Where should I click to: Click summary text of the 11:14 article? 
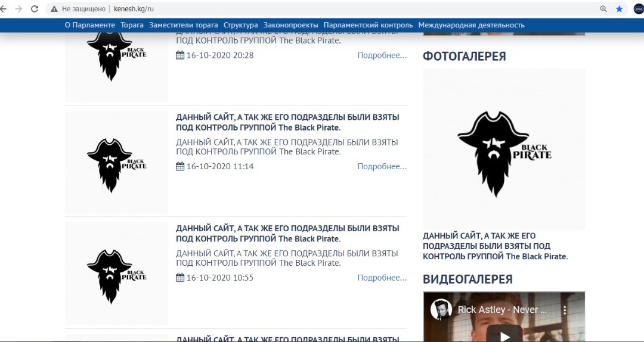(x=287, y=147)
